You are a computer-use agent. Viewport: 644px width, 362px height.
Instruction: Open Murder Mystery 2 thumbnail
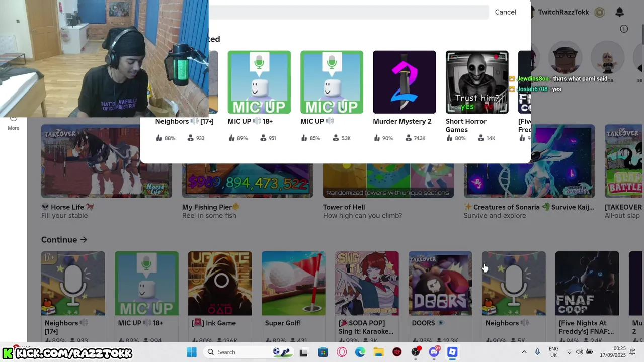[405, 82]
